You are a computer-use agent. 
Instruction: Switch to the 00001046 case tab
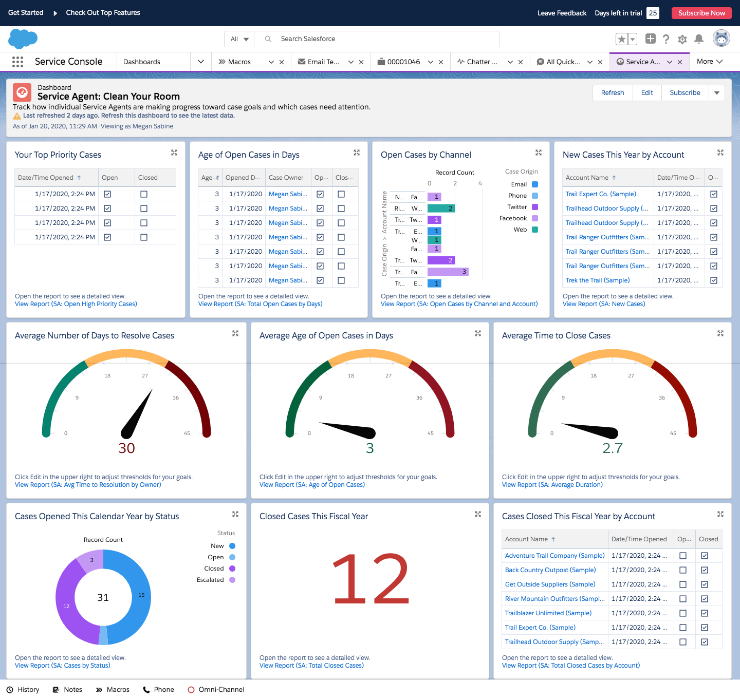403,62
